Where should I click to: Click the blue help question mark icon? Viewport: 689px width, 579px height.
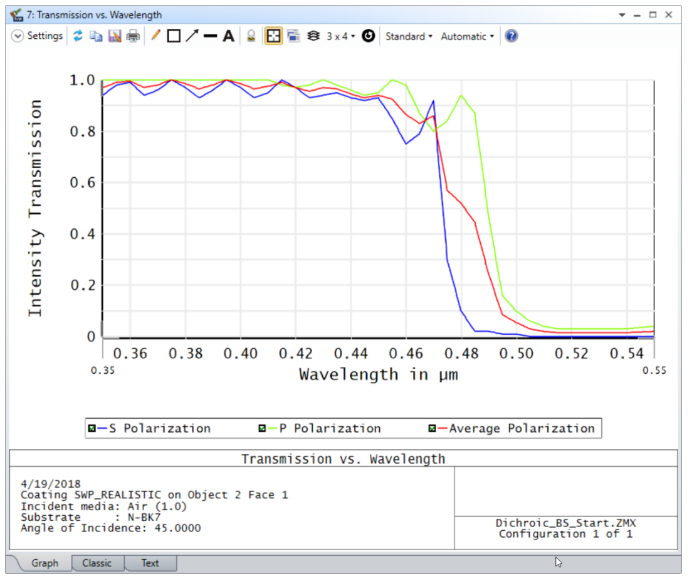511,36
